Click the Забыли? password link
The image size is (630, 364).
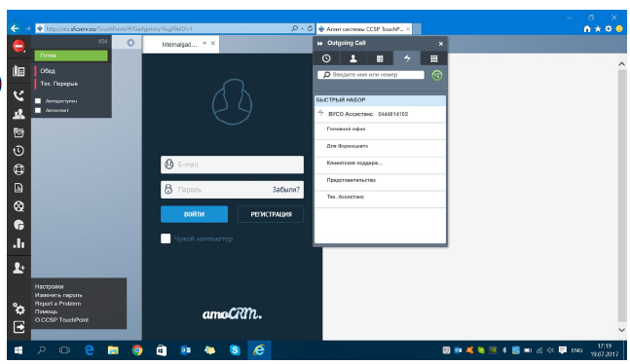(285, 190)
